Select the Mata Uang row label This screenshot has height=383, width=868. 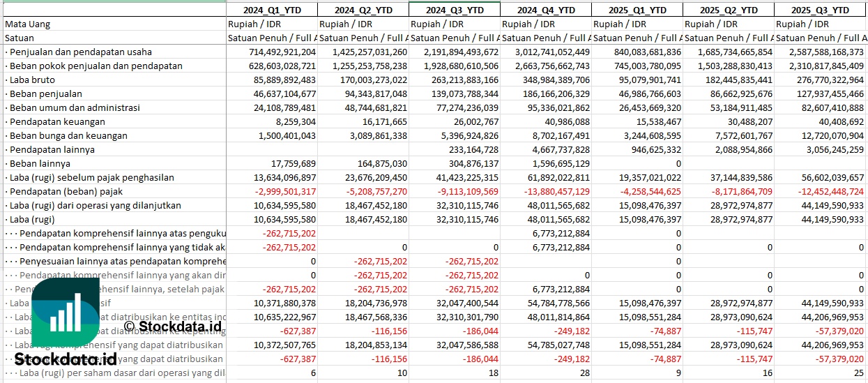click(28, 24)
